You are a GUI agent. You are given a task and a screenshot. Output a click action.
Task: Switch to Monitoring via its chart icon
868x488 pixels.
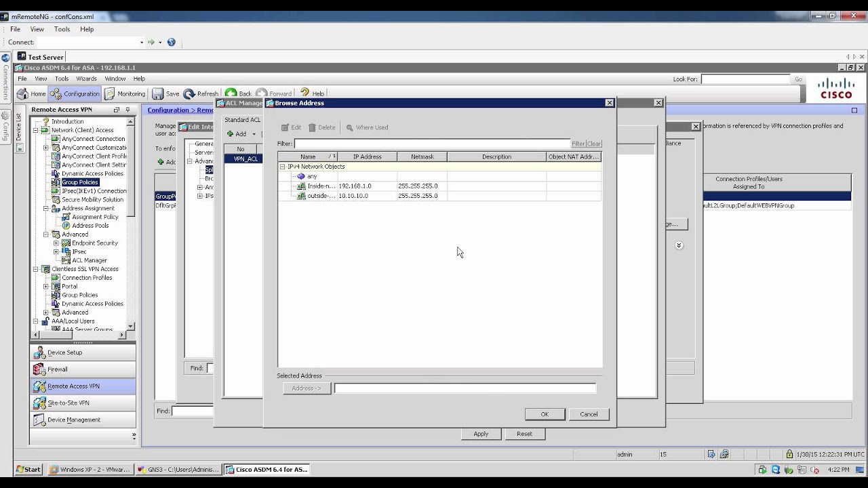click(109, 94)
